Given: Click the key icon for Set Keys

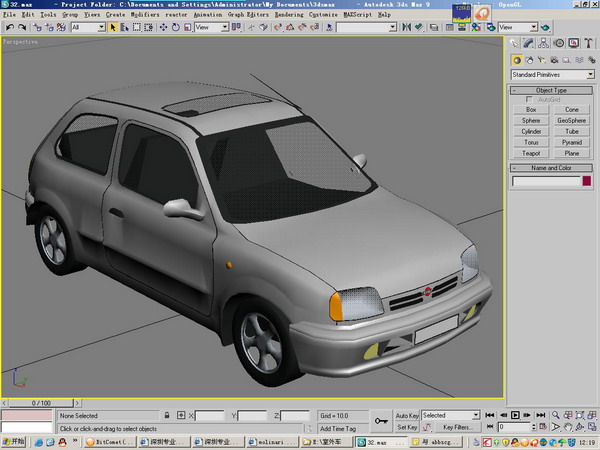Looking at the screenshot, I should 380,421.
